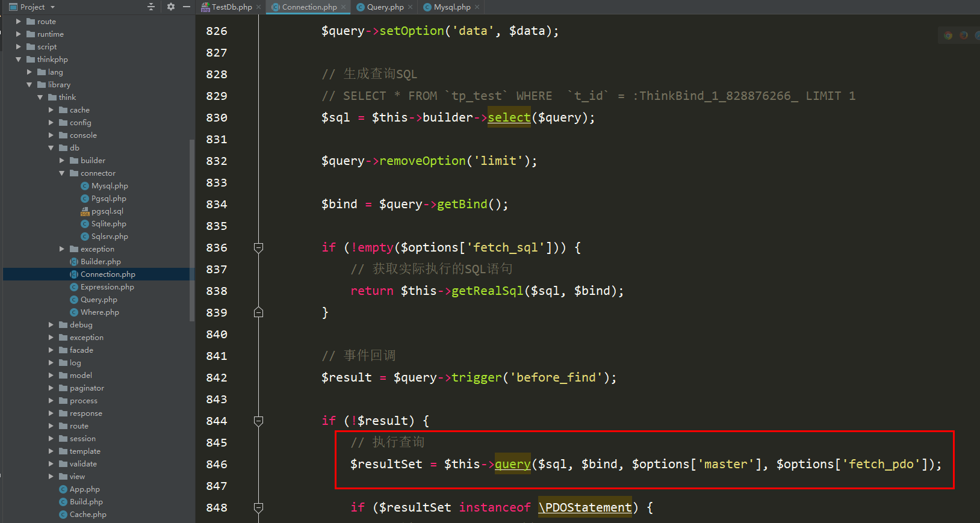Select the response folder
Image resolution: width=980 pixels, height=523 pixels.
(86, 413)
